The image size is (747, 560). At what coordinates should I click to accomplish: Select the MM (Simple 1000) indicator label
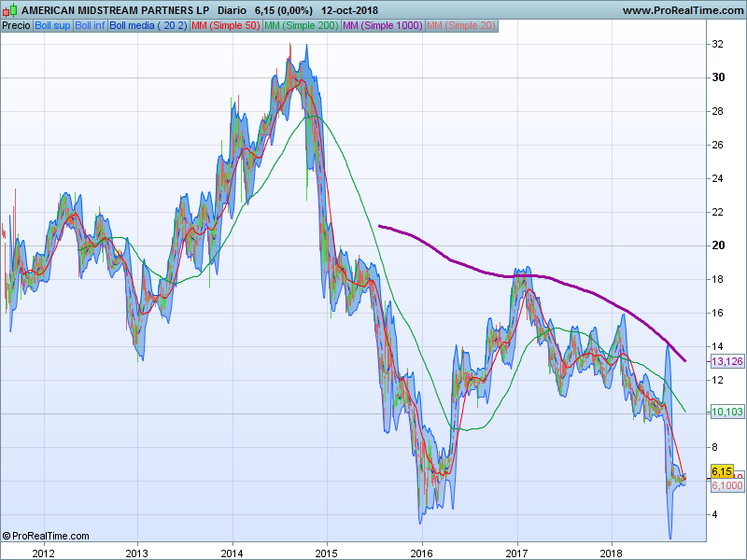click(x=383, y=26)
